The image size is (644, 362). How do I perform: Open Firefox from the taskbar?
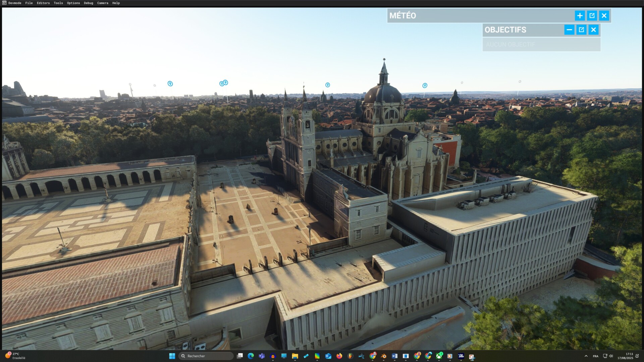[339, 356]
